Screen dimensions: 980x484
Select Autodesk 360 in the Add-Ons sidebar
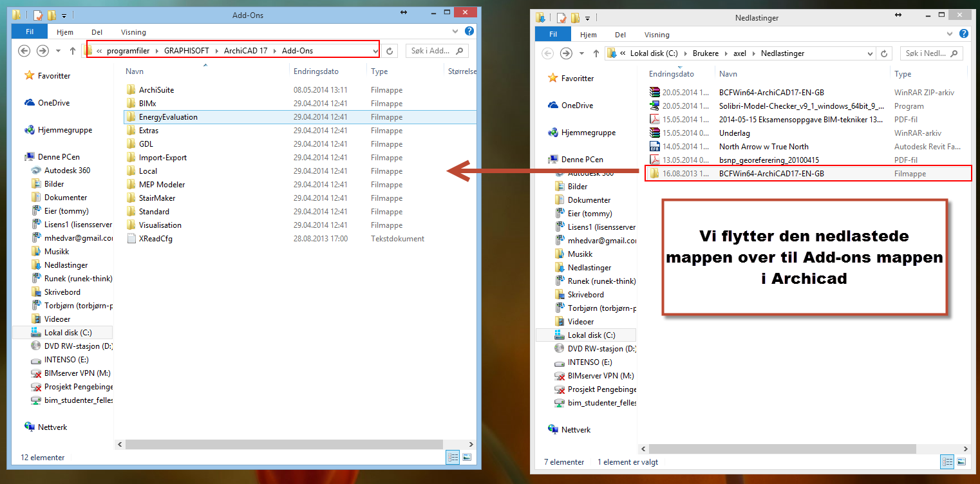[x=67, y=171]
